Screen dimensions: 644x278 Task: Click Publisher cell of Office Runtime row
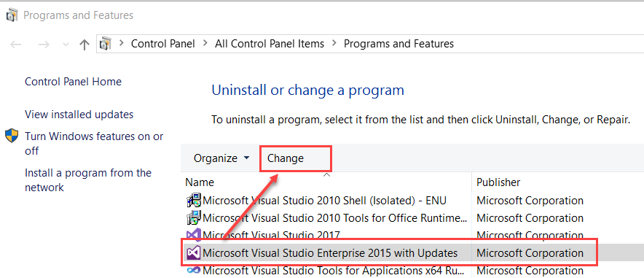point(530,218)
